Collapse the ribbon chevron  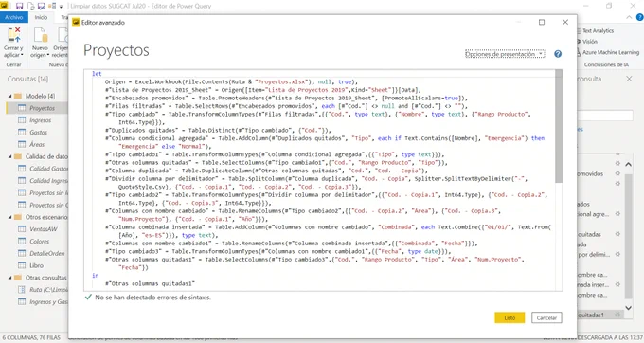pyautogui.click(x=629, y=17)
